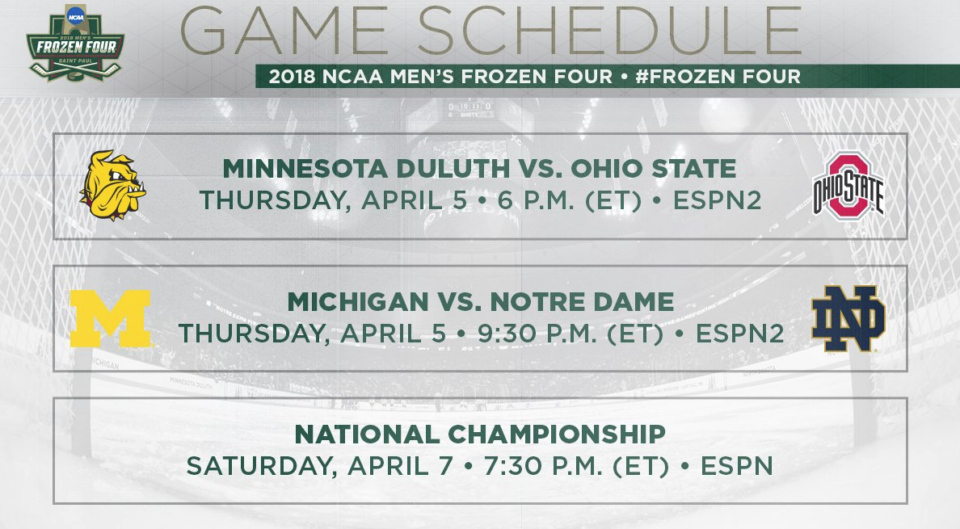Click the #FROZEN FOUR hashtag text
Viewport: 960px width, 529px height.
718,77
